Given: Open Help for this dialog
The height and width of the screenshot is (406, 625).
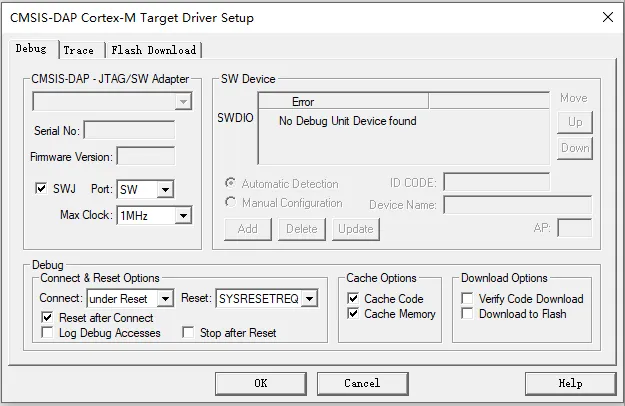Looking at the screenshot, I should [570, 383].
